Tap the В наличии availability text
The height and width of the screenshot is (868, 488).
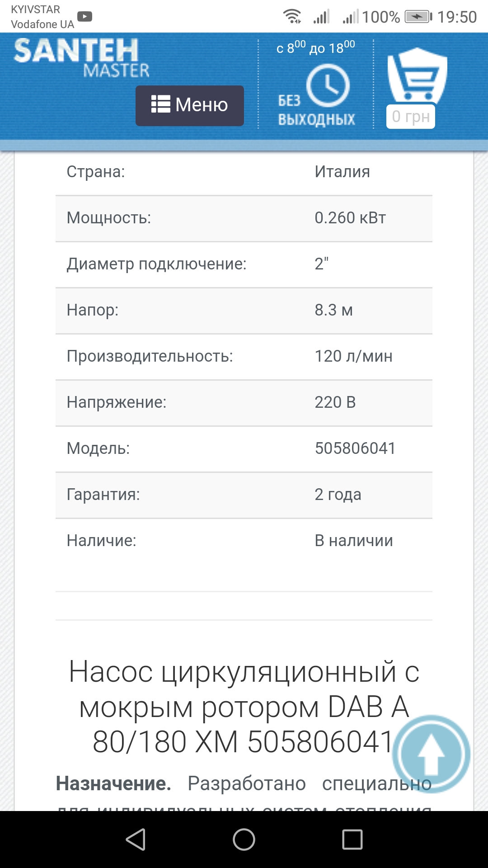pyautogui.click(x=354, y=541)
